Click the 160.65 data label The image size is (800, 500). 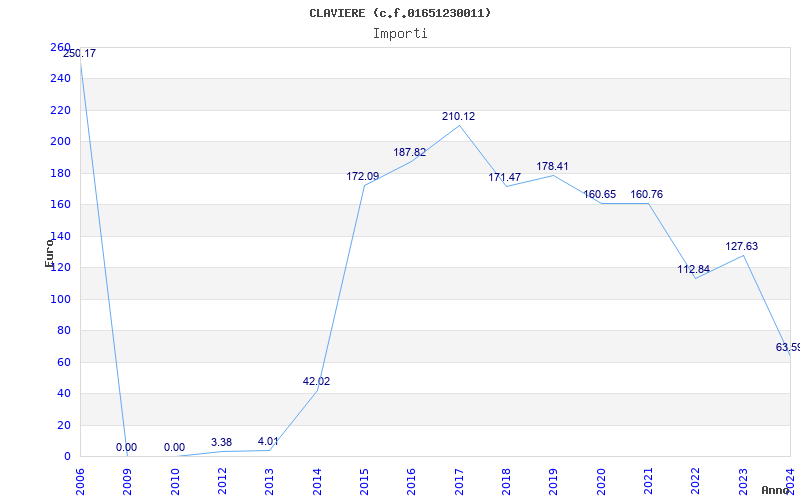[x=599, y=194]
